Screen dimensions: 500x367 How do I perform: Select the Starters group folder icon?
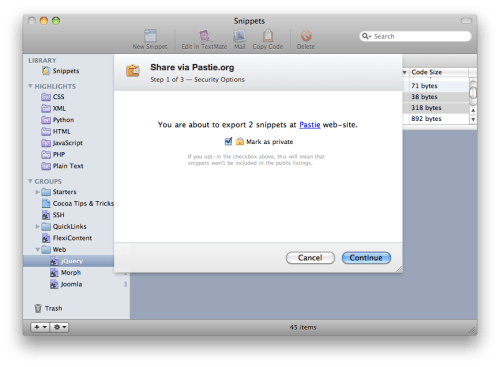(x=46, y=192)
